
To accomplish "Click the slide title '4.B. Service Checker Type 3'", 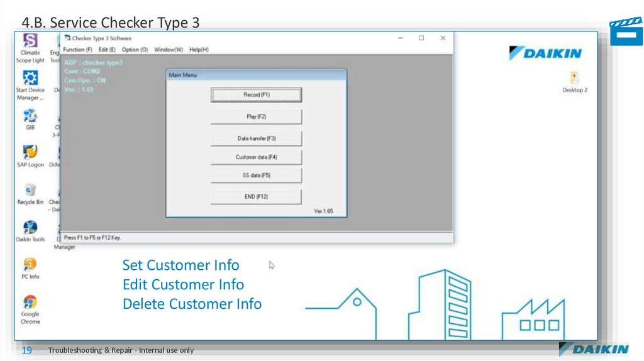I will tap(111, 23).
